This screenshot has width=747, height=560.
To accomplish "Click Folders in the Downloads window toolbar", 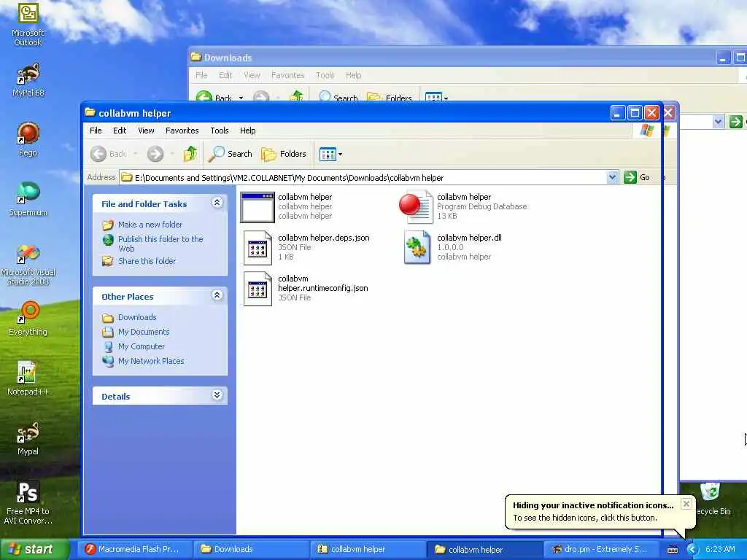I will click(x=390, y=97).
